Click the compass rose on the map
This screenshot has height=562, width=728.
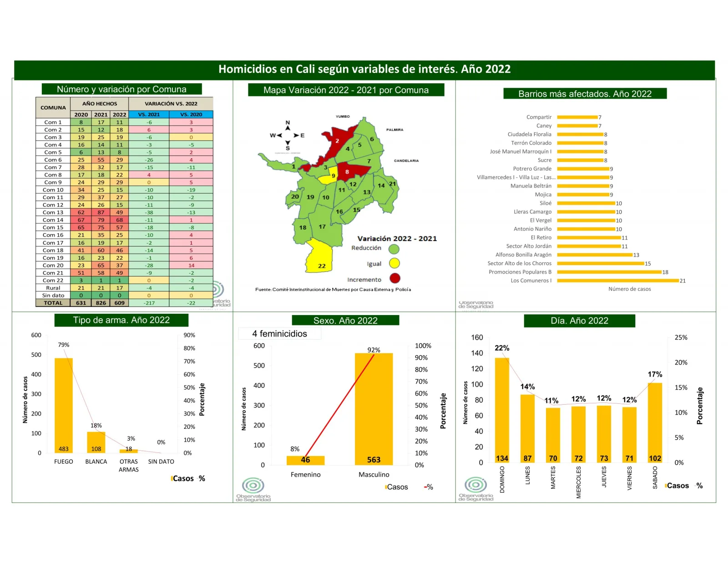point(288,135)
